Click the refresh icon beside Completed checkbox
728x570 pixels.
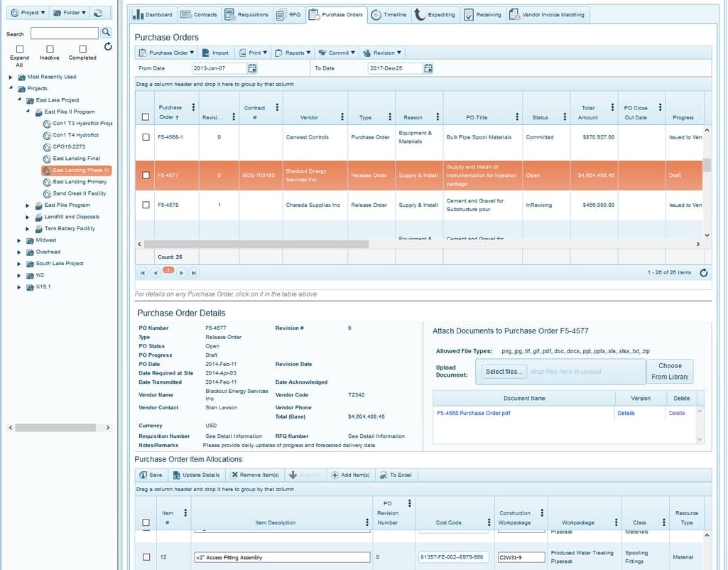pyautogui.click(x=108, y=46)
